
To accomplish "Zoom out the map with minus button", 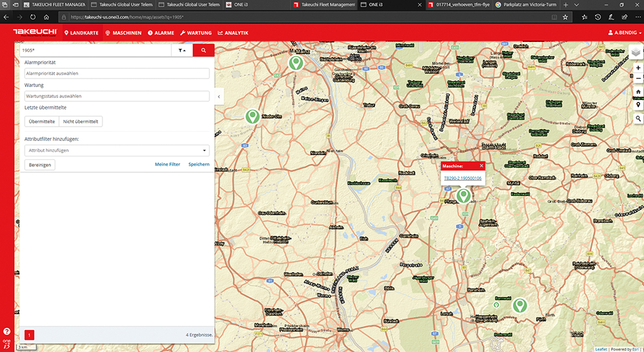I will coord(638,79).
